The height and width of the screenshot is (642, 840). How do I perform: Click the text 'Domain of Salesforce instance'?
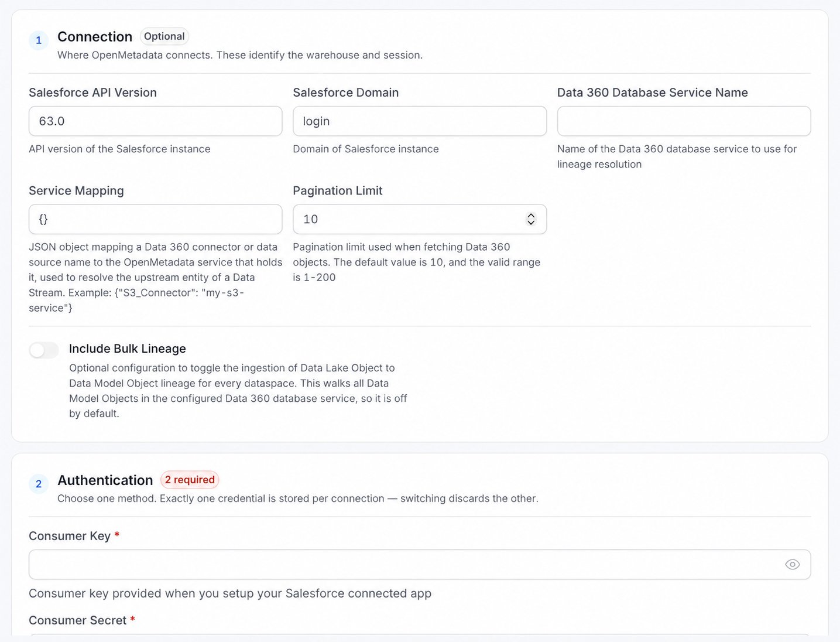point(366,149)
